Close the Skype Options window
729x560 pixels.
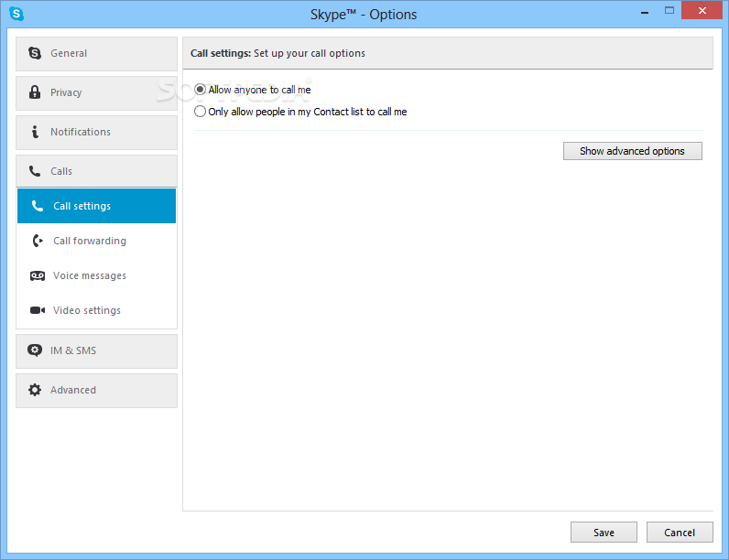pyautogui.click(x=702, y=10)
